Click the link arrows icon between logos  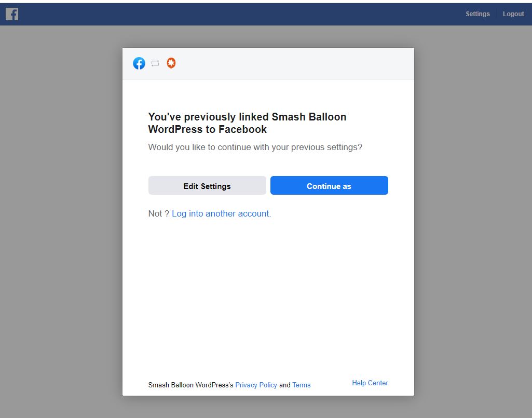click(155, 63)
